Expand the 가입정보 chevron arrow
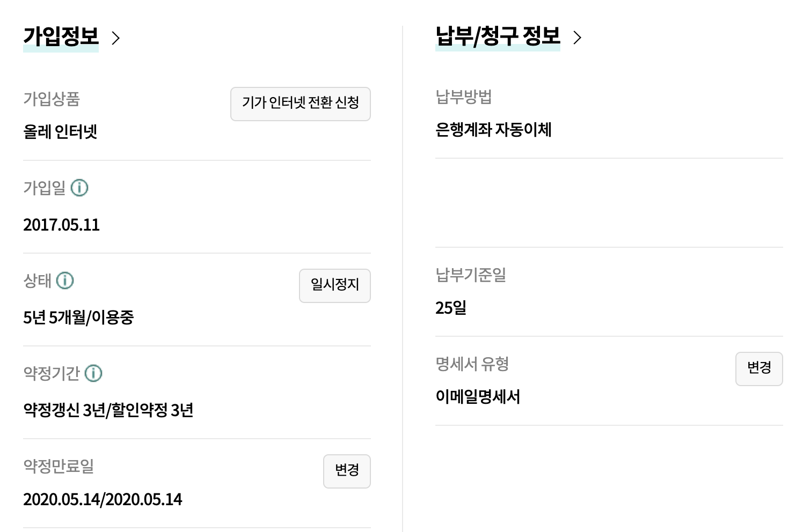 coord(115,38)
